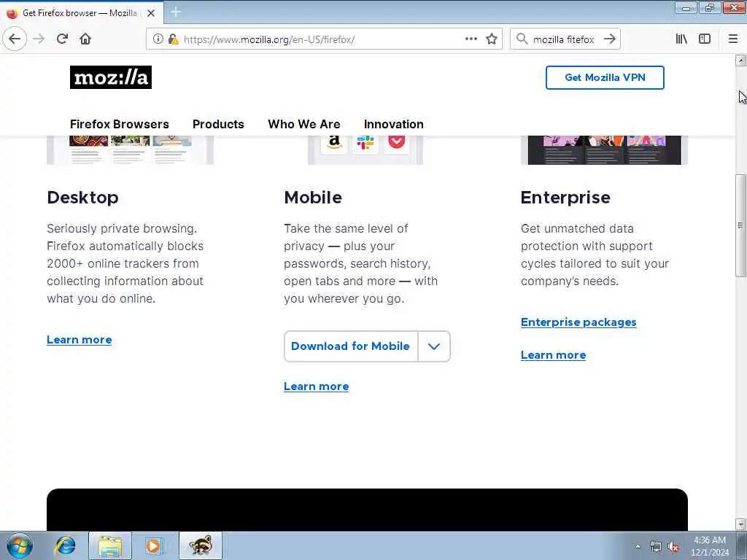747x560 pixels.
Task: Reload the current page
Action: click(x=63, y=39)
